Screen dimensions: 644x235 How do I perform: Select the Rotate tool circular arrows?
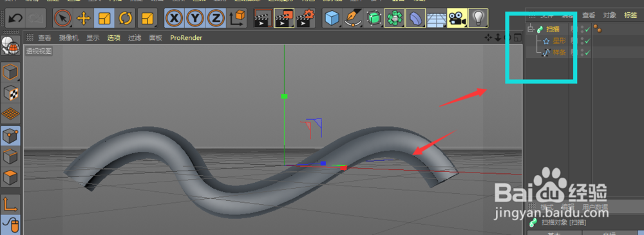(126, 18)
